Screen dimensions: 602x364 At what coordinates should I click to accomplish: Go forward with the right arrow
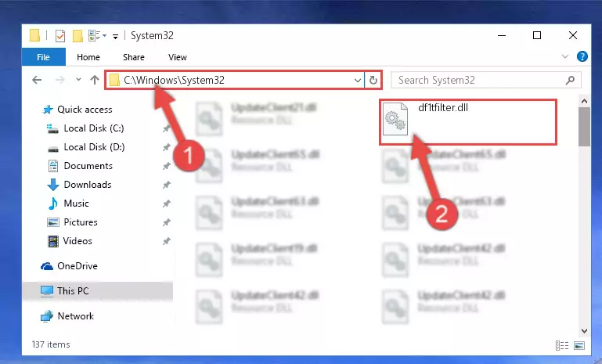coord(60,80)
